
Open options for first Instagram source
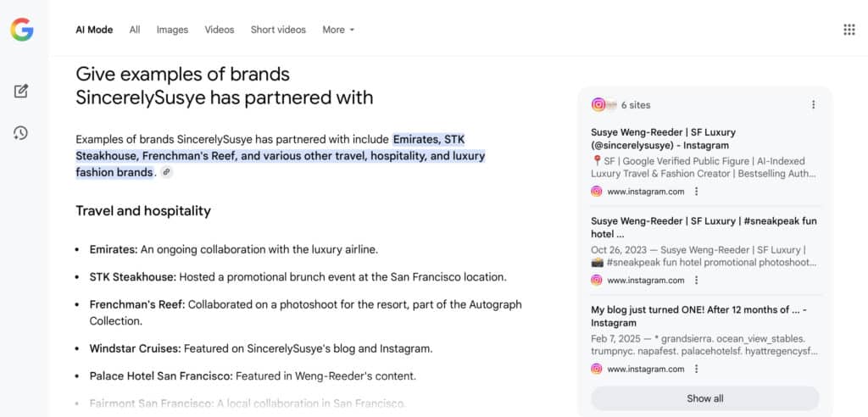(697, 192)
